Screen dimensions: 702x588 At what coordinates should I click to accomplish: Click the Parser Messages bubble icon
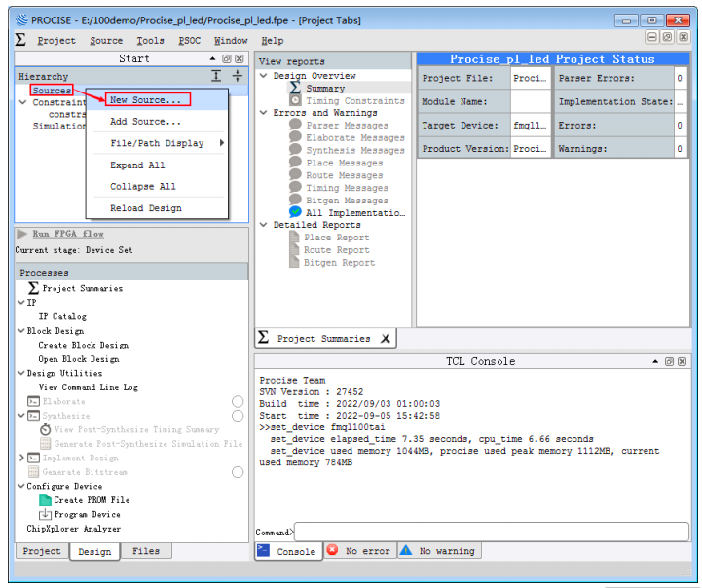(295, 125)
